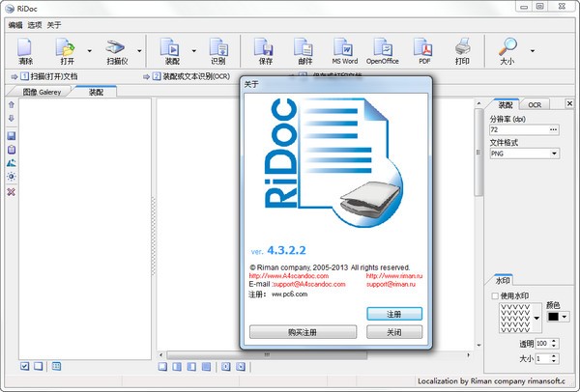Image resolution: width=580 pixels, height=392 pixels.
Task: Click the 扫描仪 scanner toolbar icon
Action: (116, 48)
